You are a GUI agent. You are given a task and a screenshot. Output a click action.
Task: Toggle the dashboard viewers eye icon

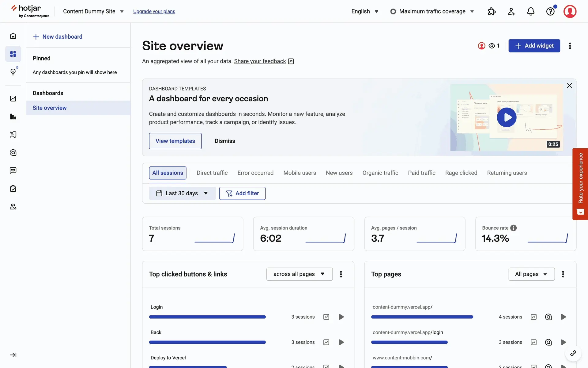click(x=492, y=46)
